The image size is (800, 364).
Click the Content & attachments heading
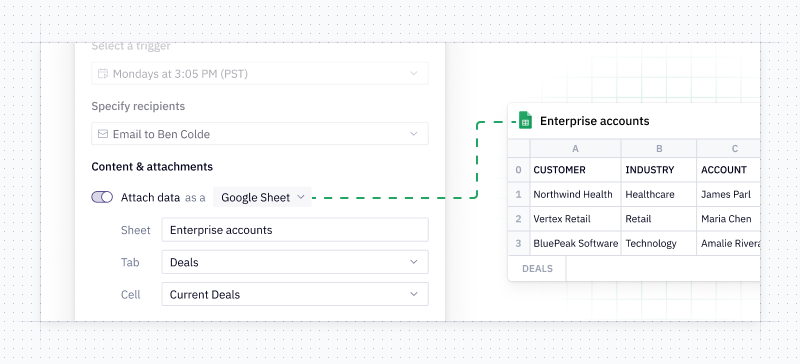[152, 166]
